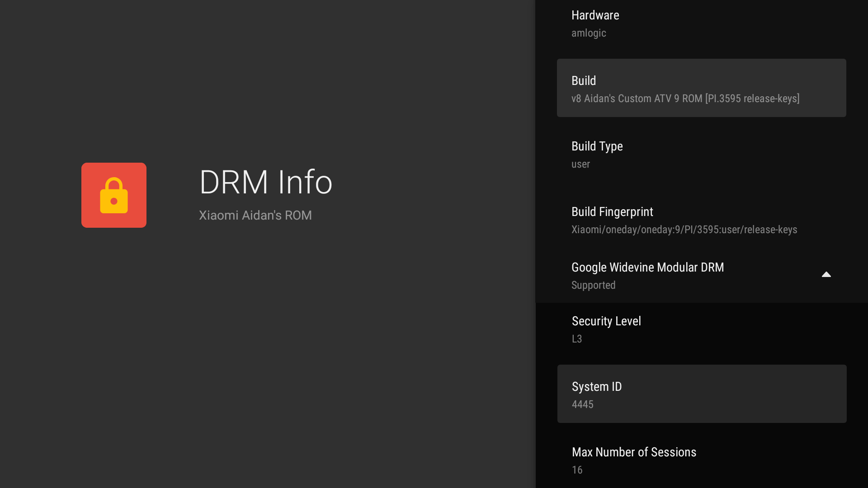Click the Xiaomi Aidan's ROM subtitle
The height and width of the screenshot is (488, 868).
coord(255,216)
